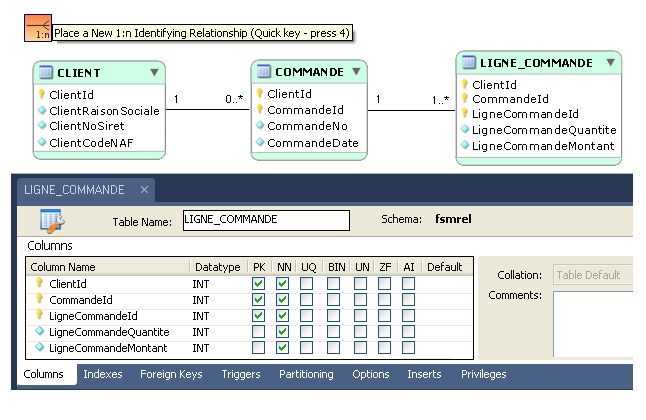The width and height of the screenshot is (646, 420).
Task: Switch to the Foreign Keys tab
Action: pos(170,374)
